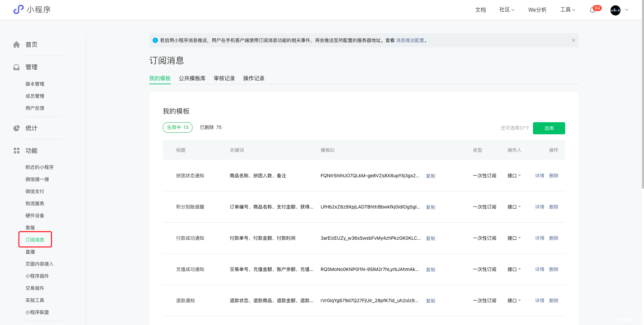The height and width of the screenshot is (325, 644).
Task: Expand the 社区 dropdown menu
Action: click(506, 10)
